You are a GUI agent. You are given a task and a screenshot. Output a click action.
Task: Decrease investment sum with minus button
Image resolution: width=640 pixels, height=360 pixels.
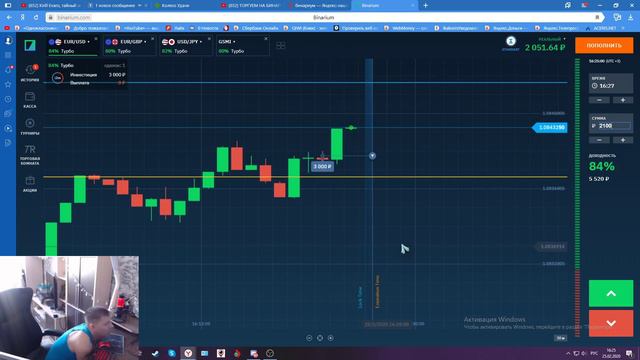pyautogui.click(x=599, y=140)
